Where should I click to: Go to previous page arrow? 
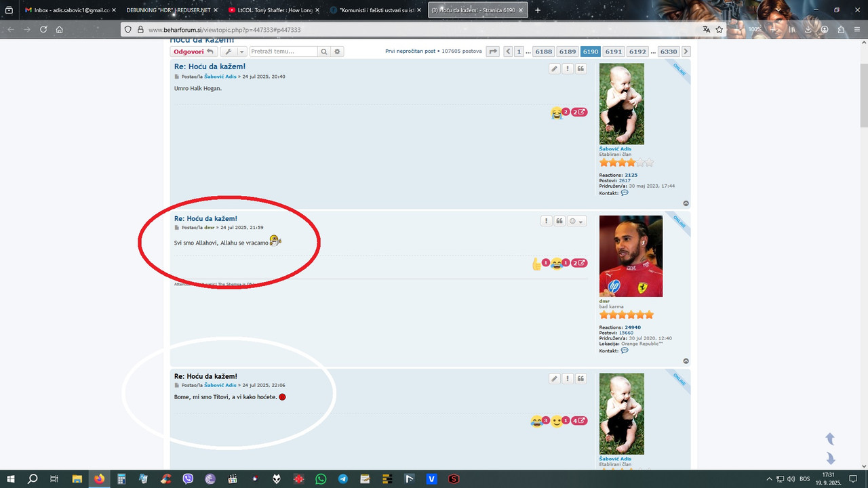508,52
